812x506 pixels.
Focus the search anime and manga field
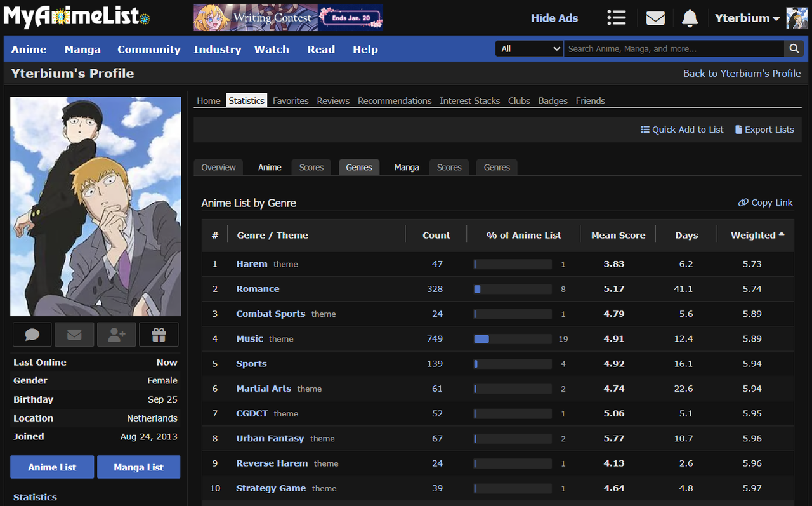(674, 49)
